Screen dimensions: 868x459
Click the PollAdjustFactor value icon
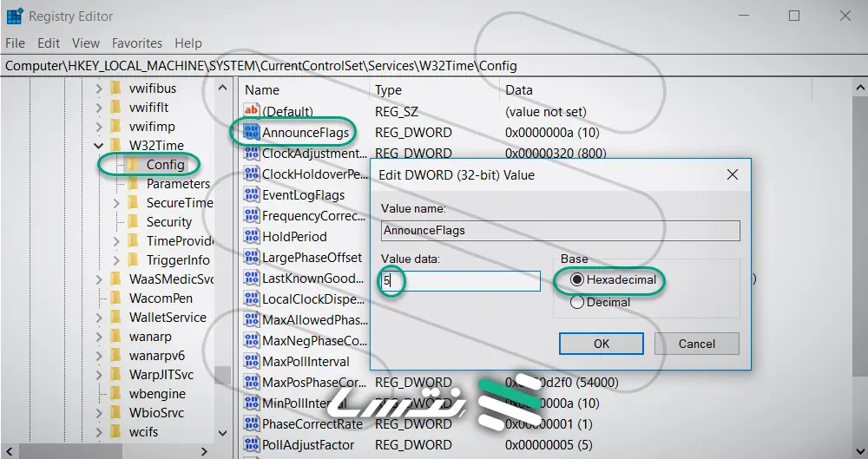(x=252, y=444)
